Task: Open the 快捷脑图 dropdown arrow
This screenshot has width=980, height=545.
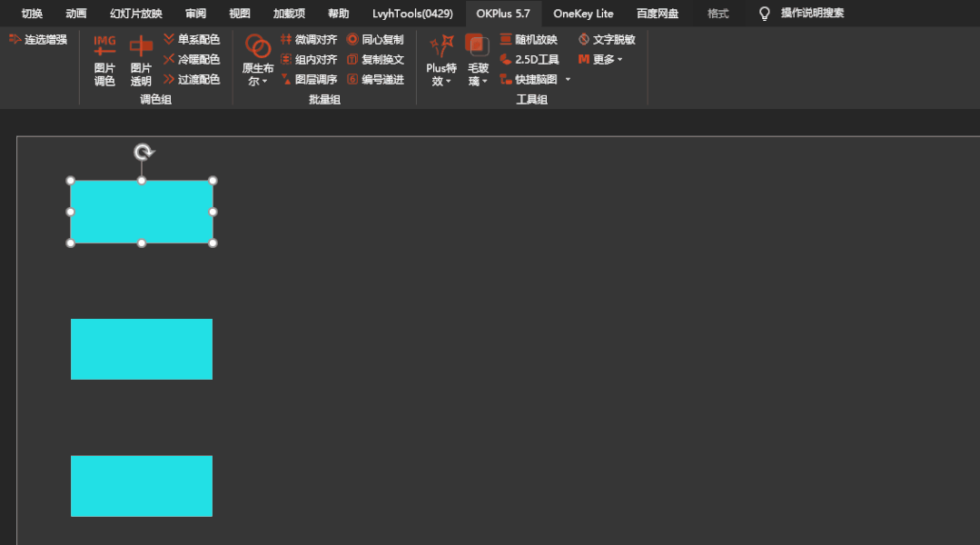Action: [569, 79]
